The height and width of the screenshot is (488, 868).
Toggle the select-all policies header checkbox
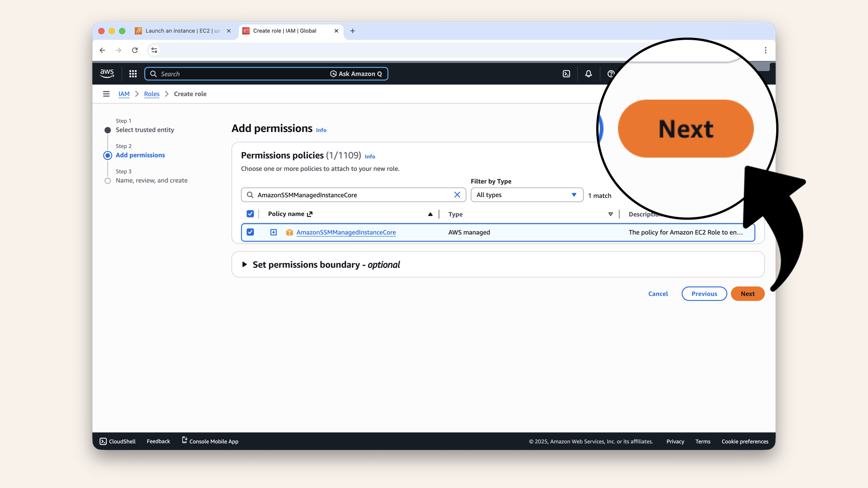pyautogui.click(x=250, y=214)
